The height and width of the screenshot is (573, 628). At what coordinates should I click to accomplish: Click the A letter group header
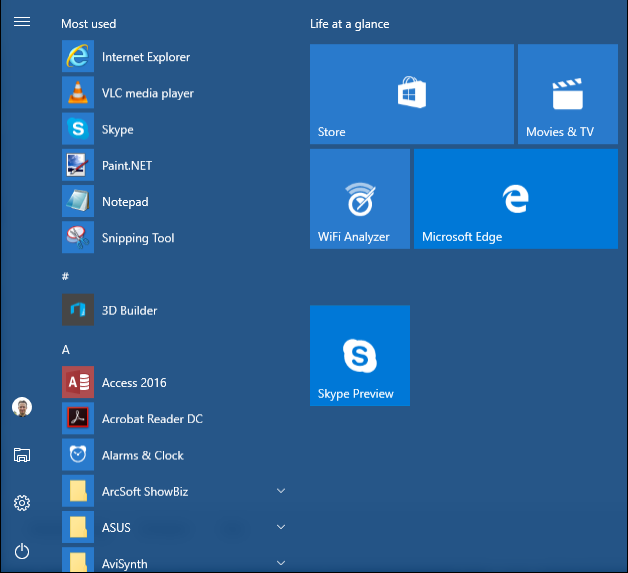click(66, 350)
